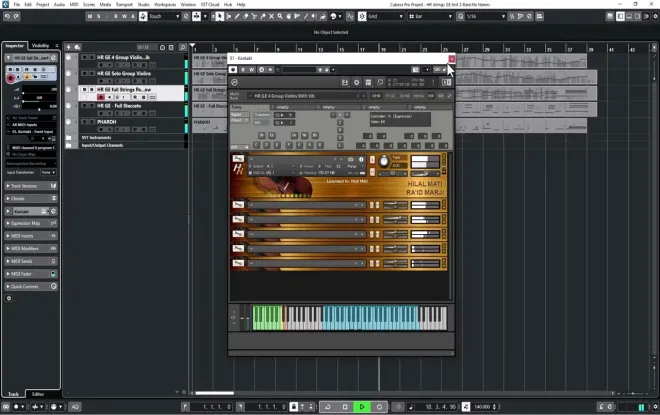Toggle Solo all S button in toolbar
Screen dimensions: 660x415
pyautogui.click(x=98, y=16)
